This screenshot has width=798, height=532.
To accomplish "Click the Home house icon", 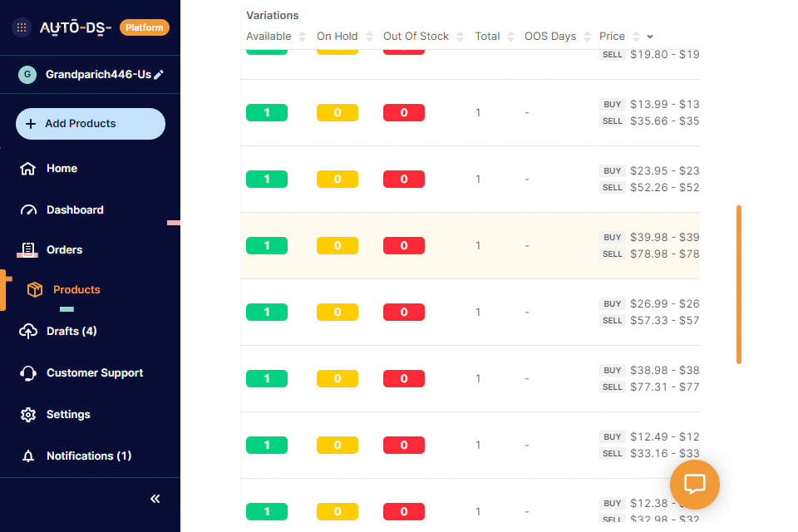I will [x=28, y=169].
